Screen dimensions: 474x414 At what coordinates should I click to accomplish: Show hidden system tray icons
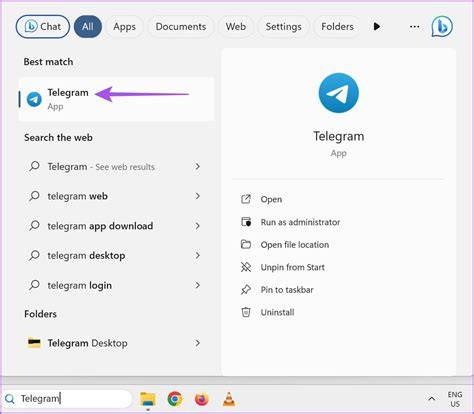pos(431,399)
